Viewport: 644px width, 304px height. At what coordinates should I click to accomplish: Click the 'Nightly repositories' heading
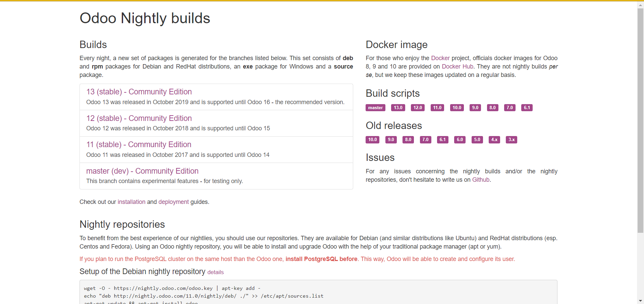122,224
